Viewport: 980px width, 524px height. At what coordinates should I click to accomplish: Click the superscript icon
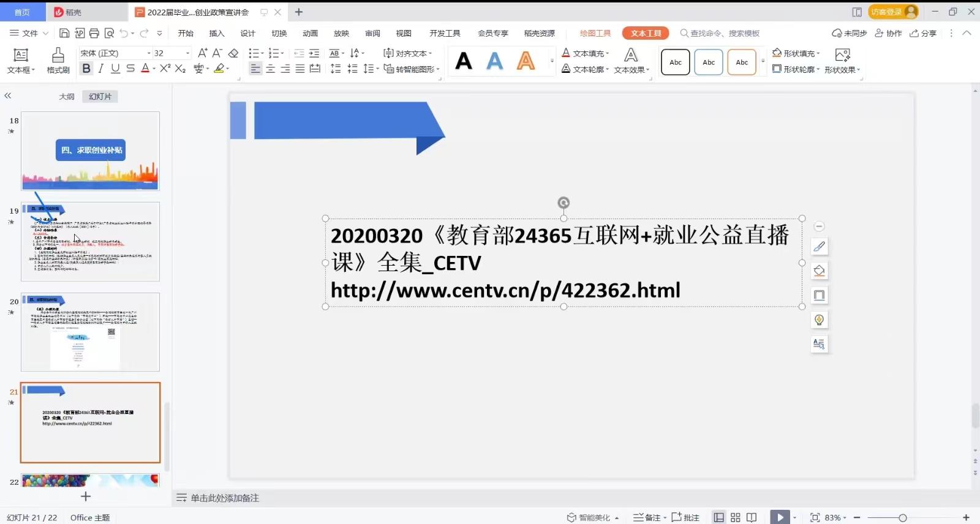165,69
